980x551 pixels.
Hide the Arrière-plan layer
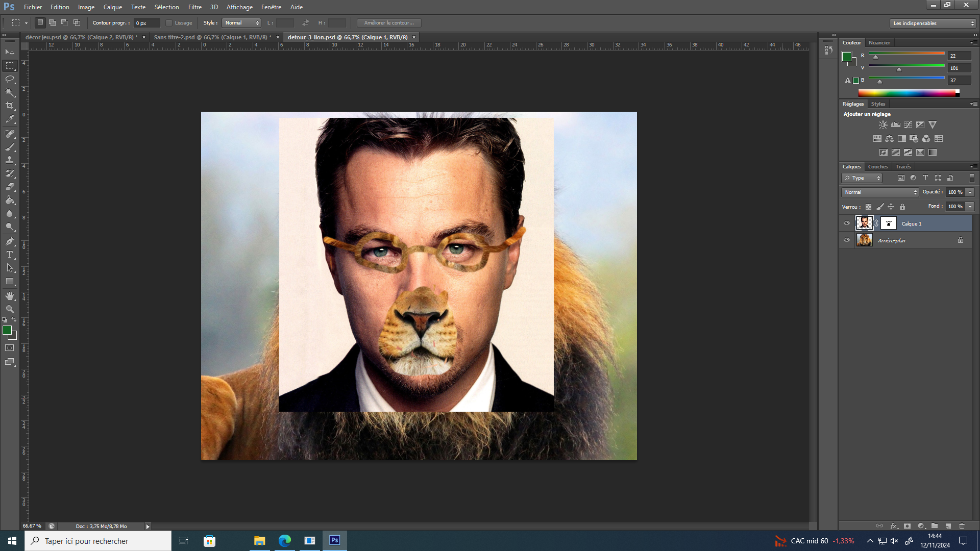coord(847,240)
